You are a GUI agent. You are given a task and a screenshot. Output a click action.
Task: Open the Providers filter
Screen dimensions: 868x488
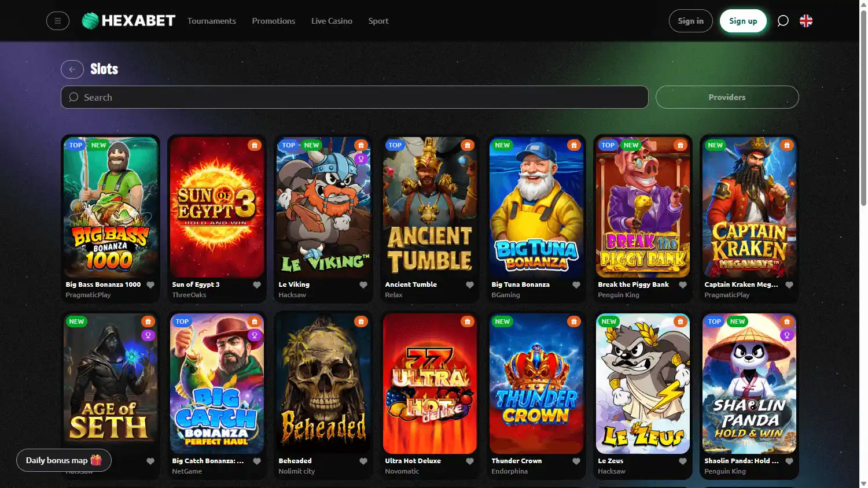click(x=727, y=97)
